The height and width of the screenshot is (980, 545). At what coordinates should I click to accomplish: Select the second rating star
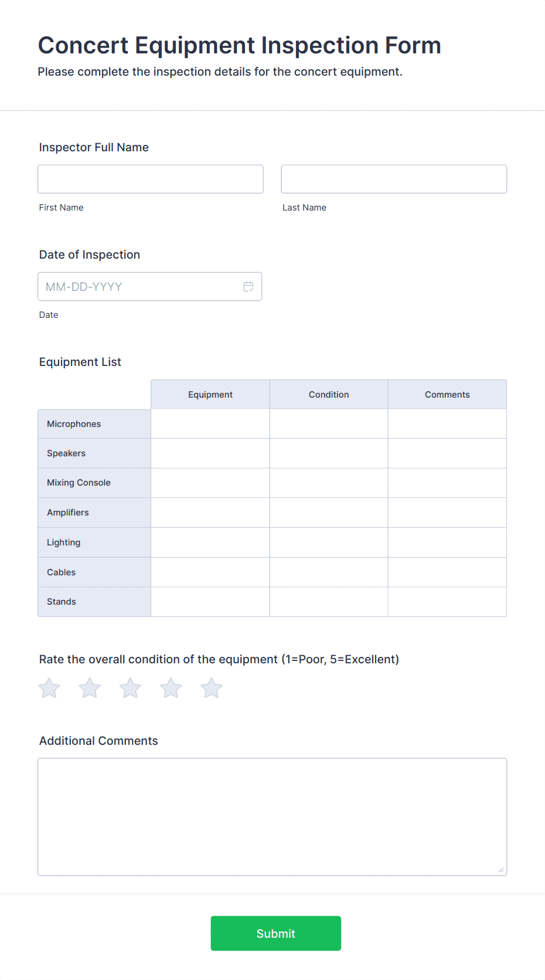tap(90, 688)
